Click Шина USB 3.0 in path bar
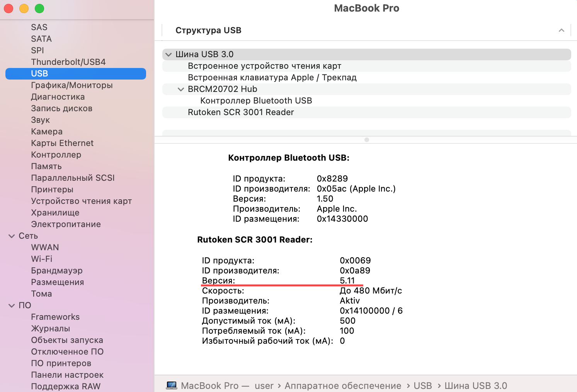The height and width of the screenshot is (392, 577). [x=476, y=385]
